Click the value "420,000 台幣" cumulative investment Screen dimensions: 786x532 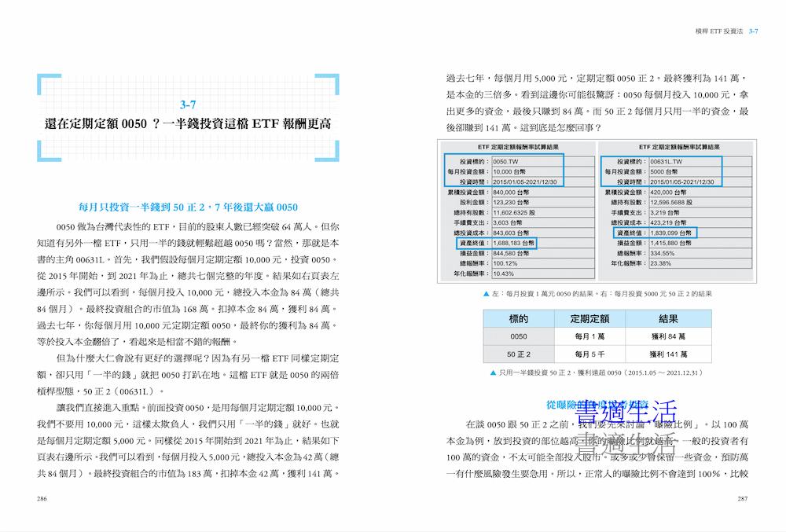(x=668, y=192)
